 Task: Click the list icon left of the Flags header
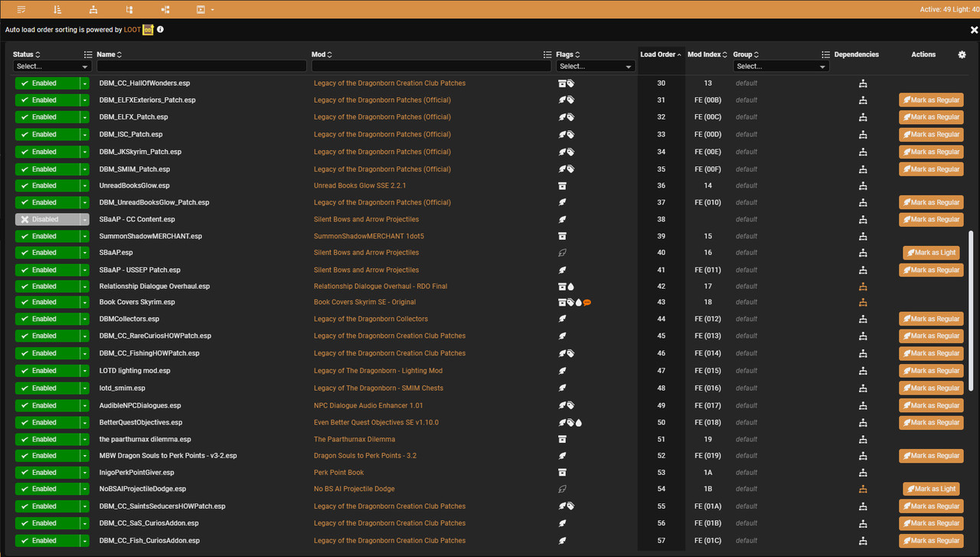click(547, 54)
